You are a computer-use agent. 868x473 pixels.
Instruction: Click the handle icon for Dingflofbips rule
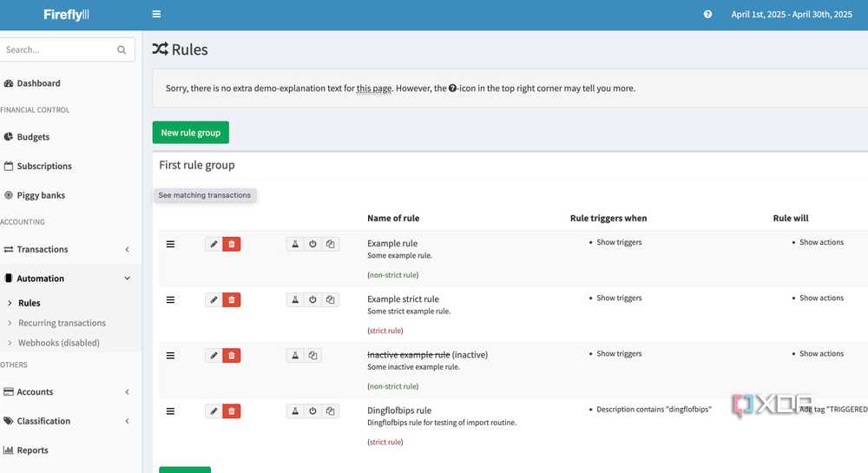[170, 411]
